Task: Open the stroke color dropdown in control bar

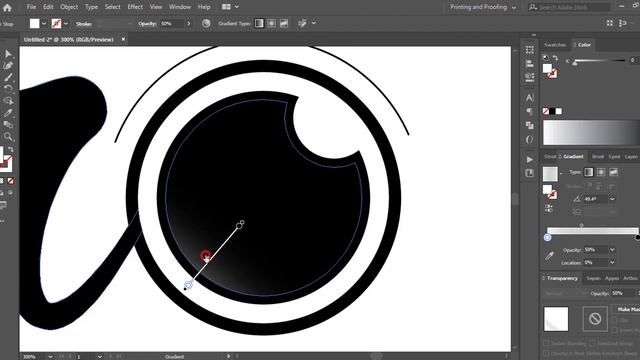Action: (66, 24)
